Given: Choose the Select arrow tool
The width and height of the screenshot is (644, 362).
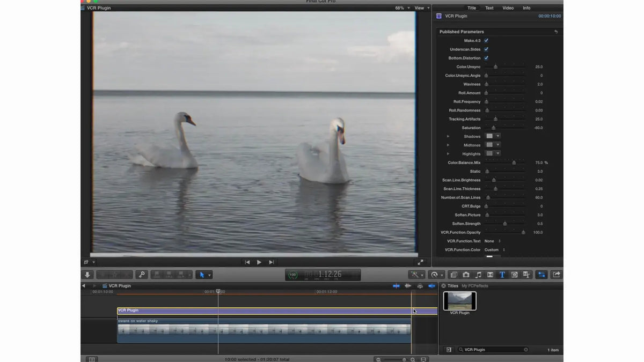Looking at the screenshot, I should pos(201,275).
